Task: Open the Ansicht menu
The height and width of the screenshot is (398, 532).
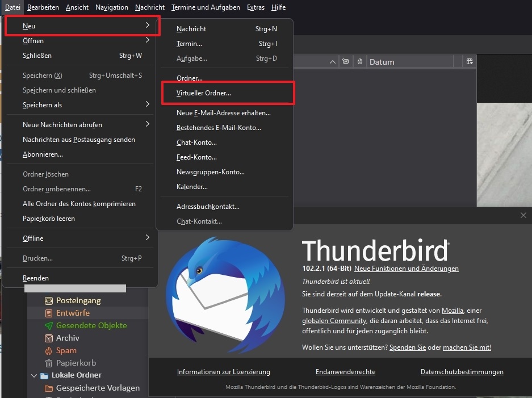Action: [77, 7]
